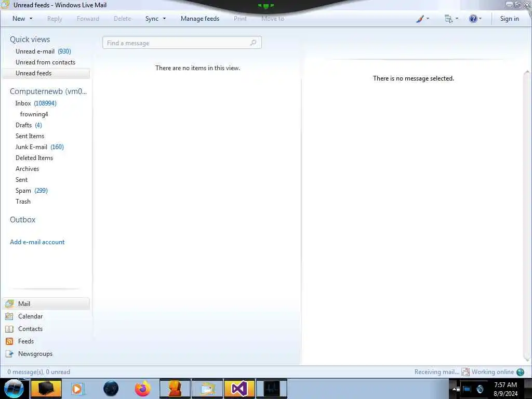Viewport: 532px width, 399px height.
Task: Launch Firefox from the taskbar
Action: (x=142, y=389)
